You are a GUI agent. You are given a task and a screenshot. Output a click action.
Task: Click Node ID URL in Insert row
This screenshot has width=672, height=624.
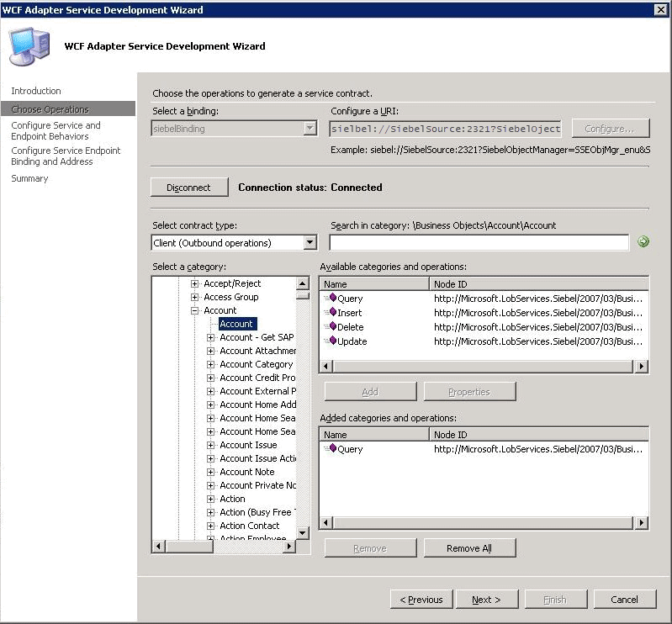[538, 313]
